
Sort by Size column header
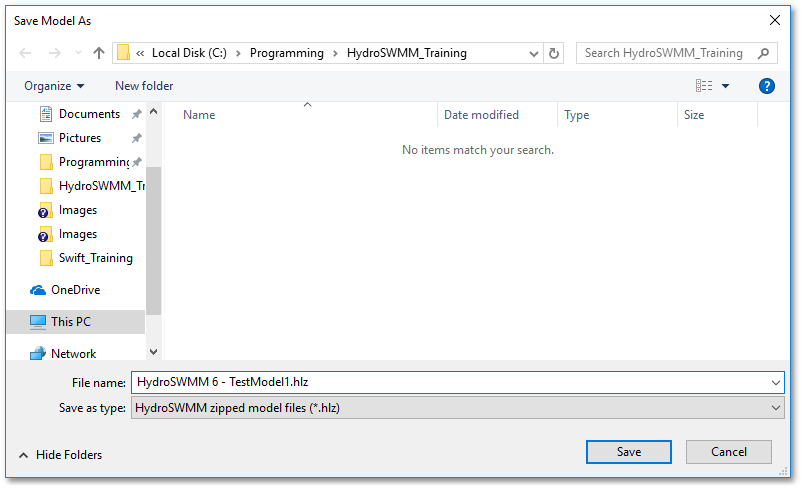694,115
